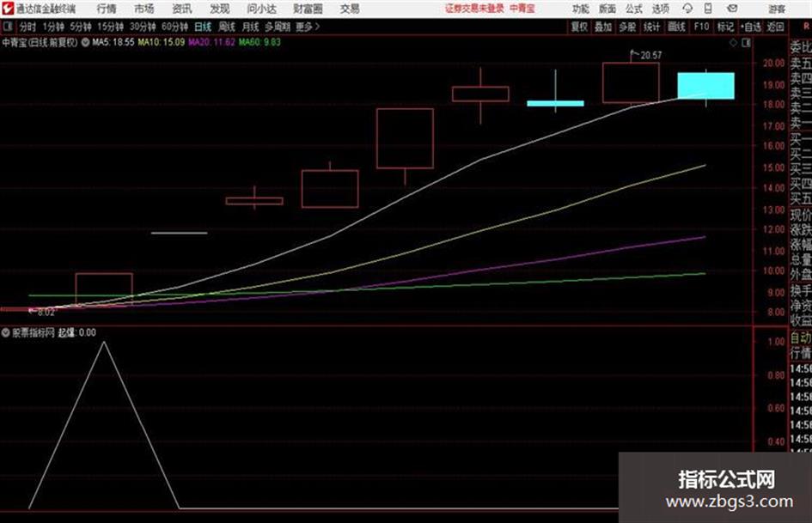Expand the 更多 period options
Image resolution: width=812 pixels, height=523 pixels.
click(308, 27)
